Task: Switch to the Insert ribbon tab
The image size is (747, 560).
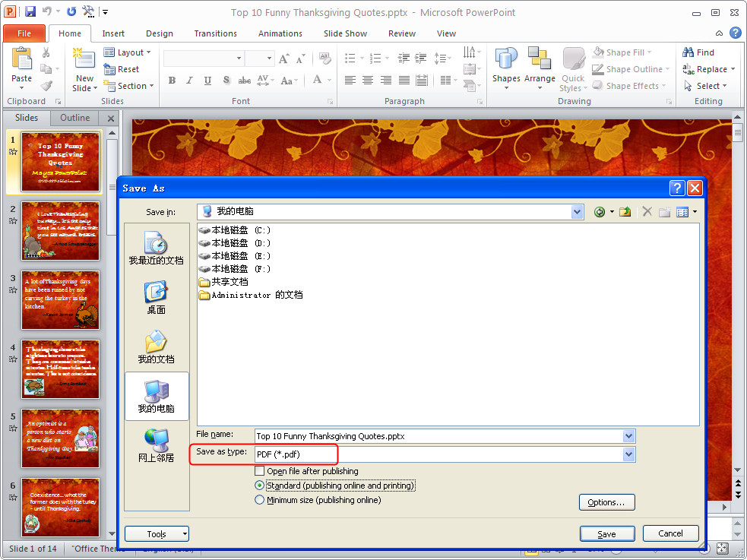Action: [113, 33]
